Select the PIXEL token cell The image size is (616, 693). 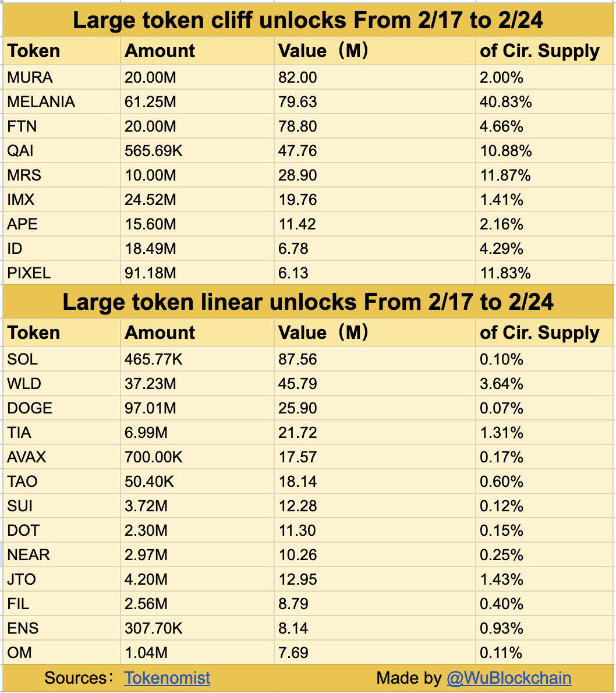(x=29, y=273)
